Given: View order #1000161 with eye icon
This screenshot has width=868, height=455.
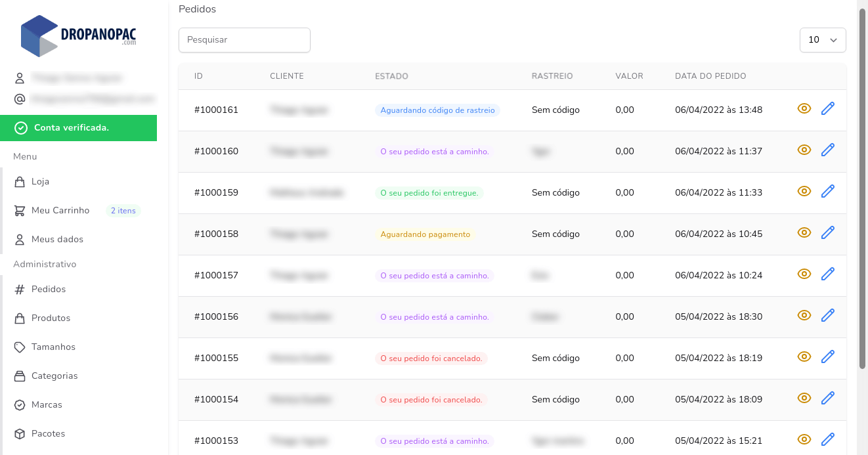Looking at the screenshot, I should (804, 109).
